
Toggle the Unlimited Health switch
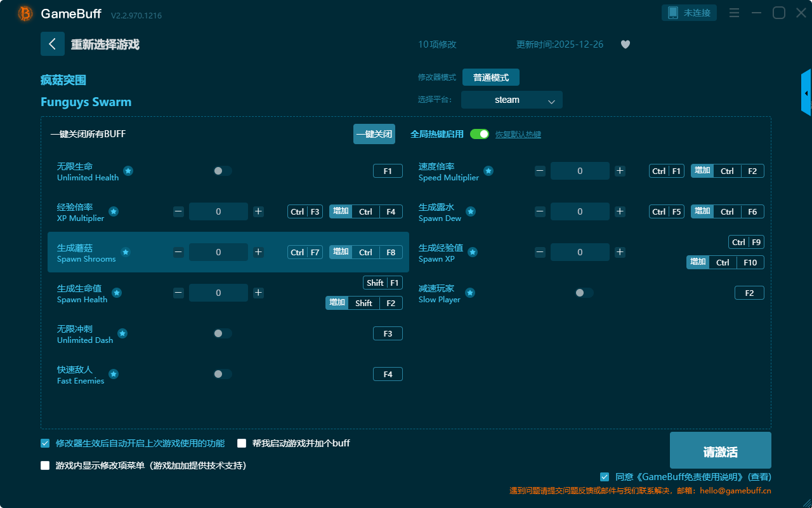click(222, 171)
